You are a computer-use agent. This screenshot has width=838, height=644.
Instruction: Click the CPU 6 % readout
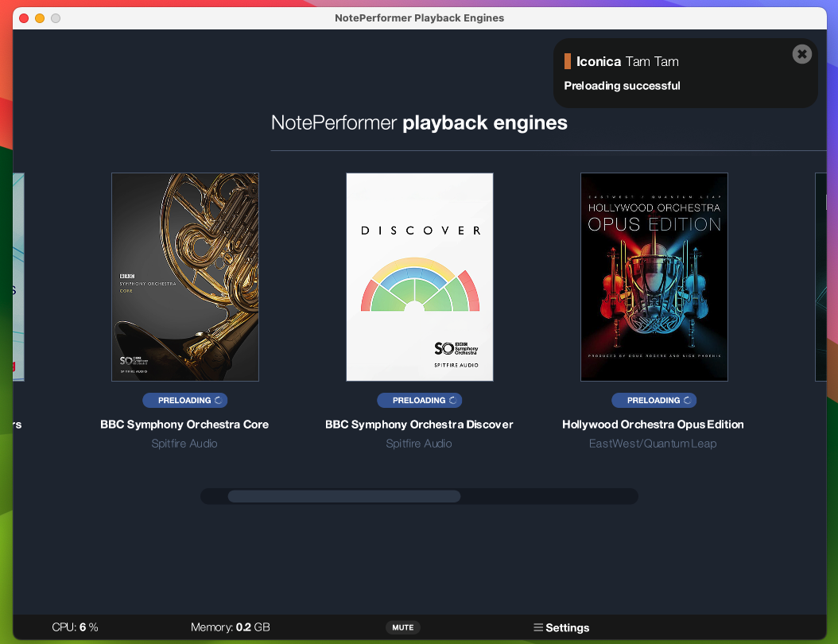(75, 627)
